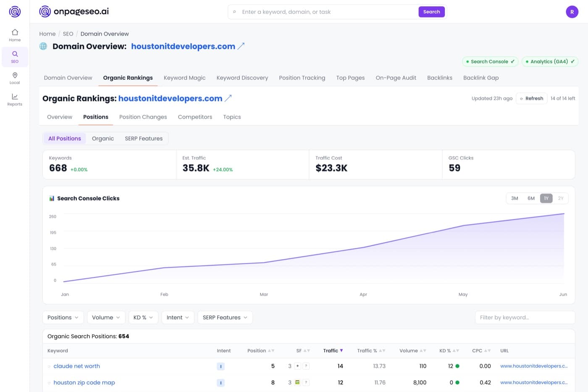Go to SEO breadcrumb link

[68, 34]
